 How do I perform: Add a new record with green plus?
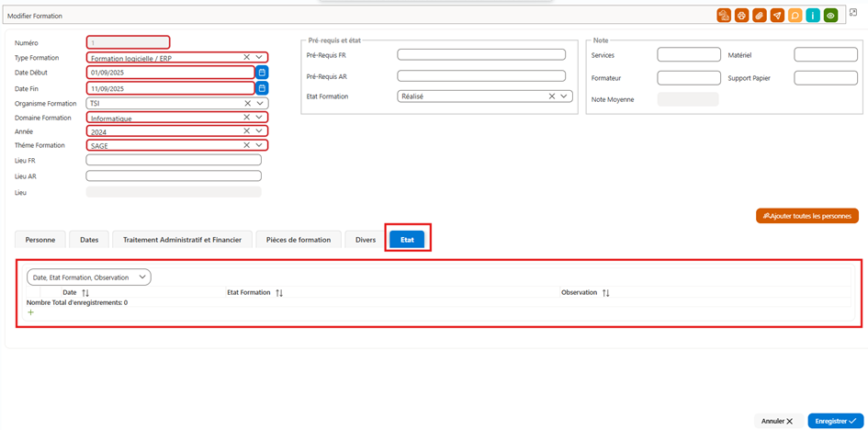[x=30, y=312]
